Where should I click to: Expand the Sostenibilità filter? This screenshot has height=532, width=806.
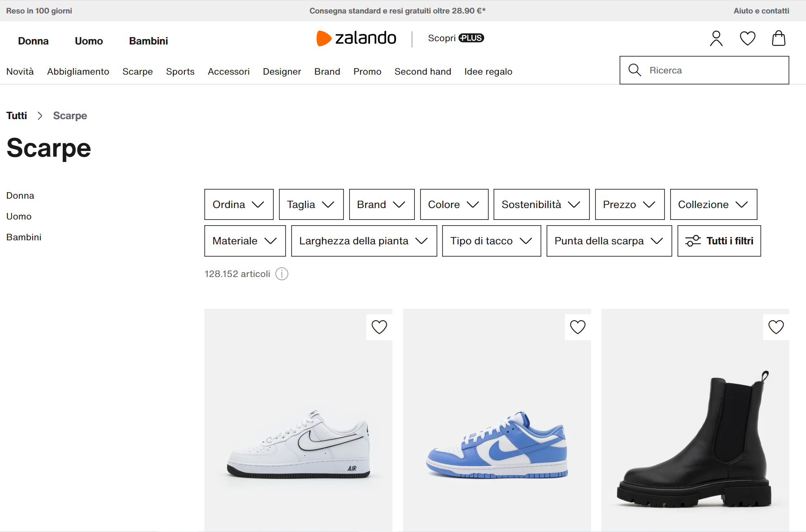(542, 204)
